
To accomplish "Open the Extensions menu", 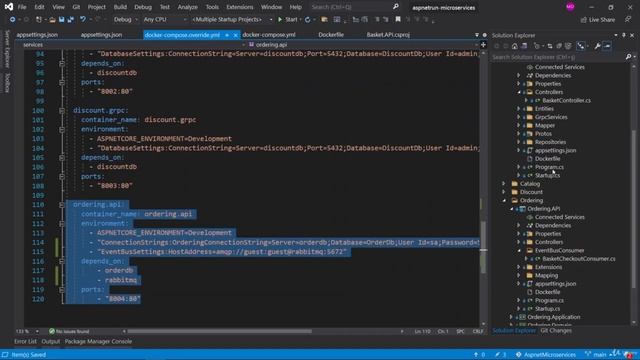I will (240, 7).
